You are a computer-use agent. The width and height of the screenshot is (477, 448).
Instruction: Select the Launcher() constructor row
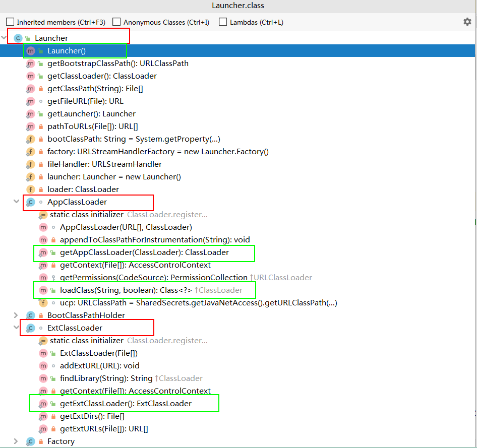[x=237, y=51]
